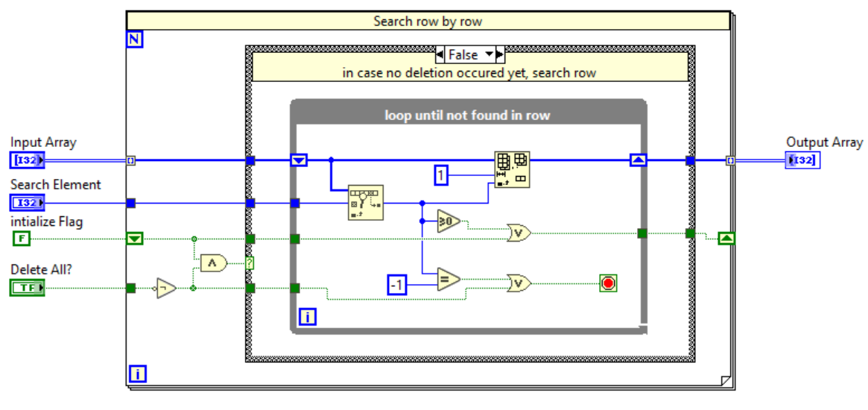Open the case selector dropdown showing False

[490, 54]
